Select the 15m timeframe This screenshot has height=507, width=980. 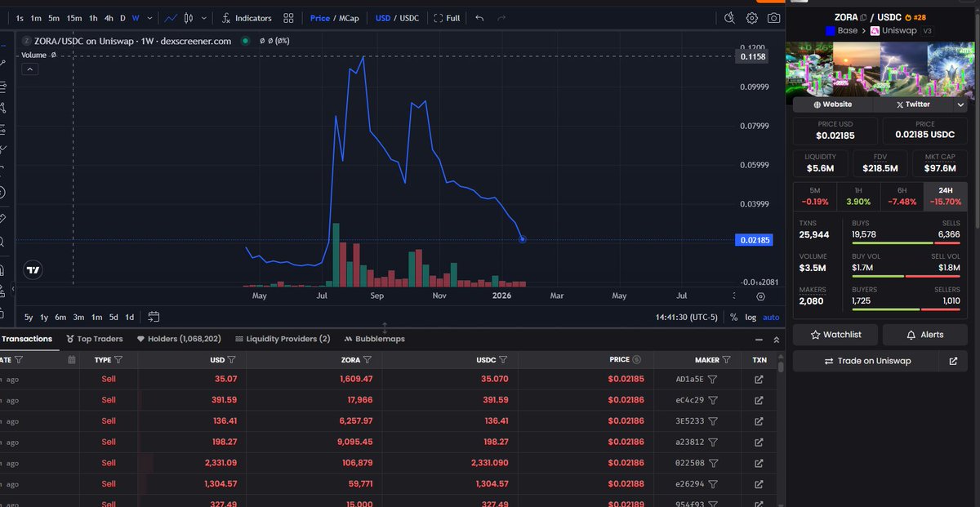(73, 18)
